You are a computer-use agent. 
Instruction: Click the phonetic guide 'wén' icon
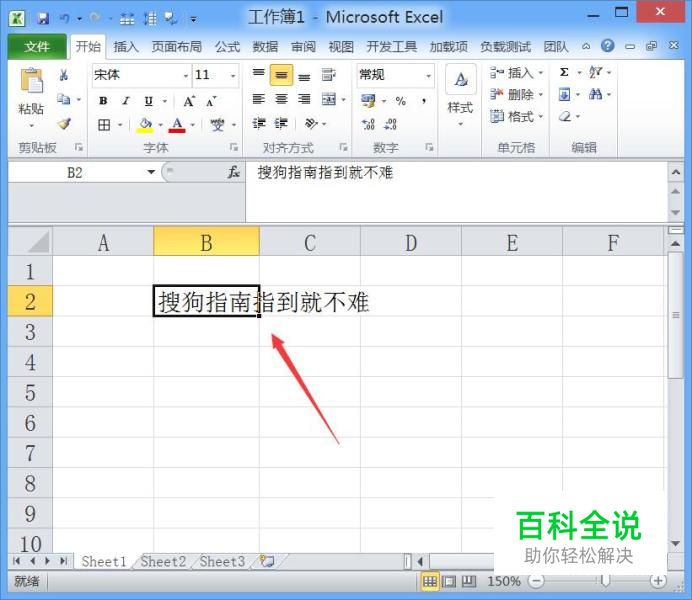pyautogui.click(x=217, y=125)
